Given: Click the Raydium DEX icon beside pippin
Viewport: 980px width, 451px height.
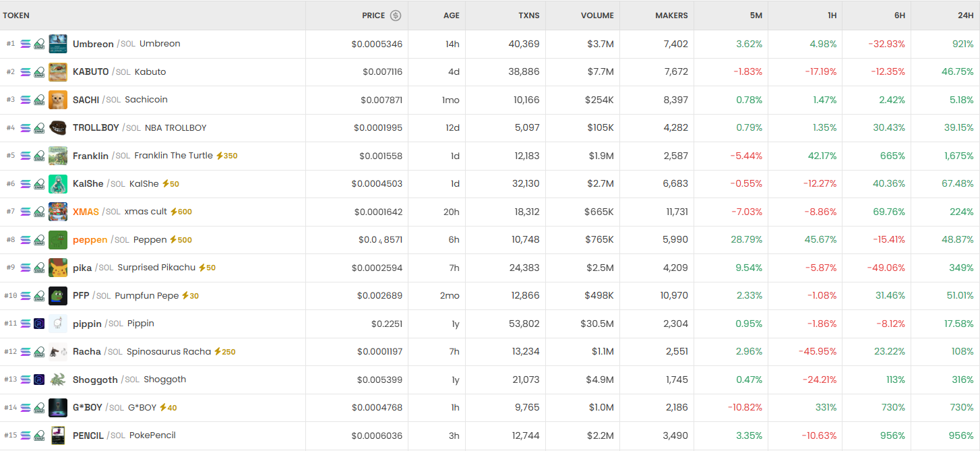Looking at the screenshot, I should 39,324.
